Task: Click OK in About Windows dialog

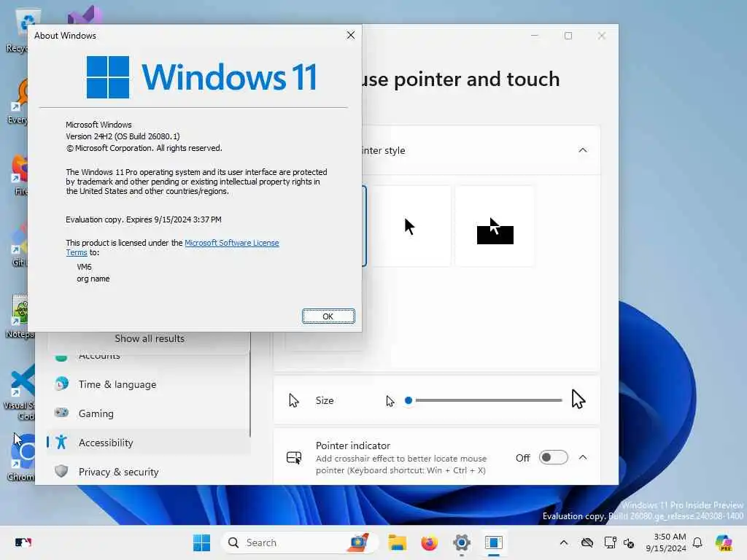Action: click(x=328, y=316)
